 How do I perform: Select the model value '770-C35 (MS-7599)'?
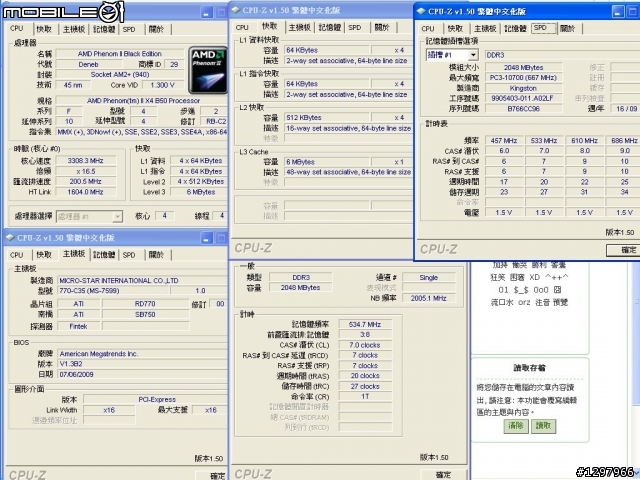point(113,291)
